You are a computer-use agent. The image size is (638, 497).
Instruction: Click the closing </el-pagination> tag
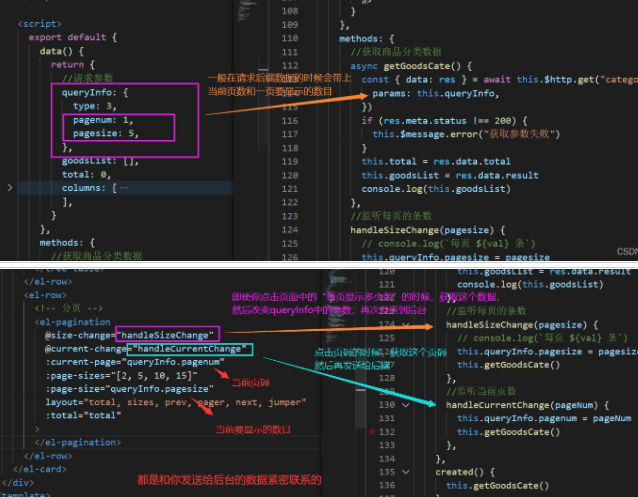pyautogui.click(x=79, y=441)
